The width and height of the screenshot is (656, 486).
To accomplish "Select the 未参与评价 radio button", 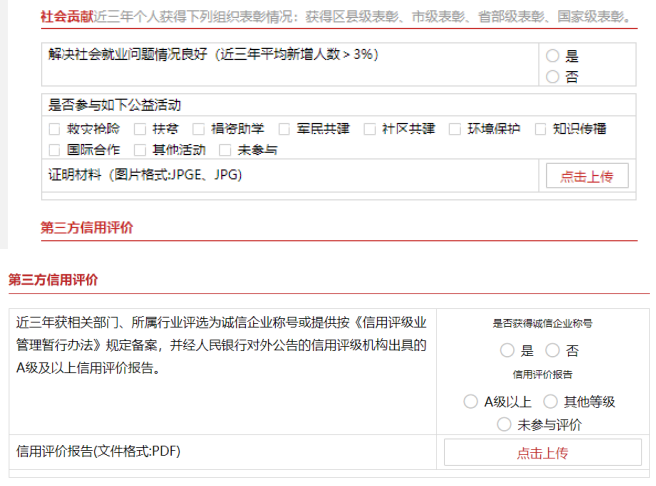I will pyautogui.click(x=504, y=425).
